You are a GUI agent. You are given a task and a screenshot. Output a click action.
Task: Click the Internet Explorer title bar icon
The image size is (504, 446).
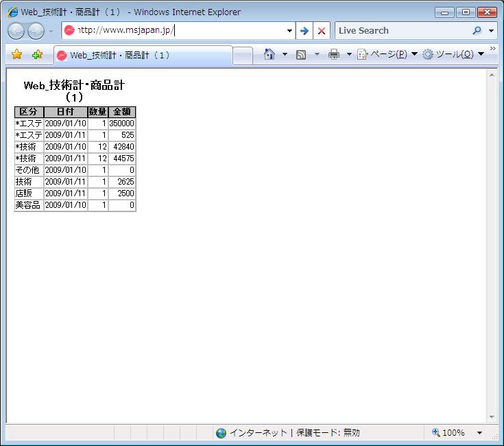(13, 12)
